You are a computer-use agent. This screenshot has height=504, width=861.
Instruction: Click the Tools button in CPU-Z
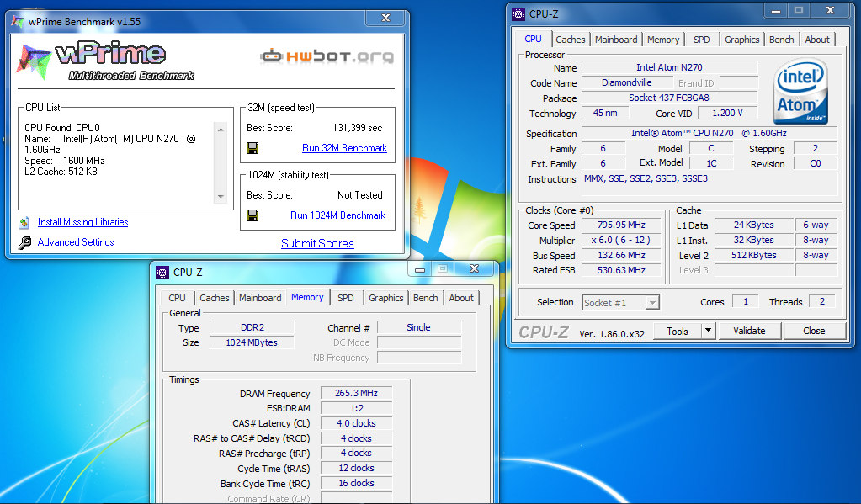tap(677, 331)
